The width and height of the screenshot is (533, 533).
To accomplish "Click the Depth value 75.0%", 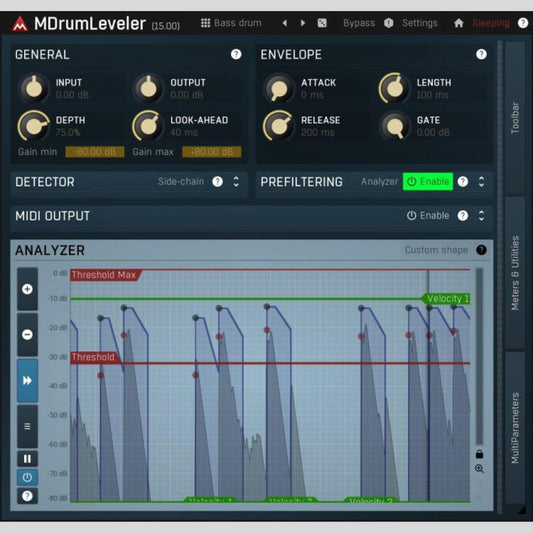I will (x=68, y=132).
